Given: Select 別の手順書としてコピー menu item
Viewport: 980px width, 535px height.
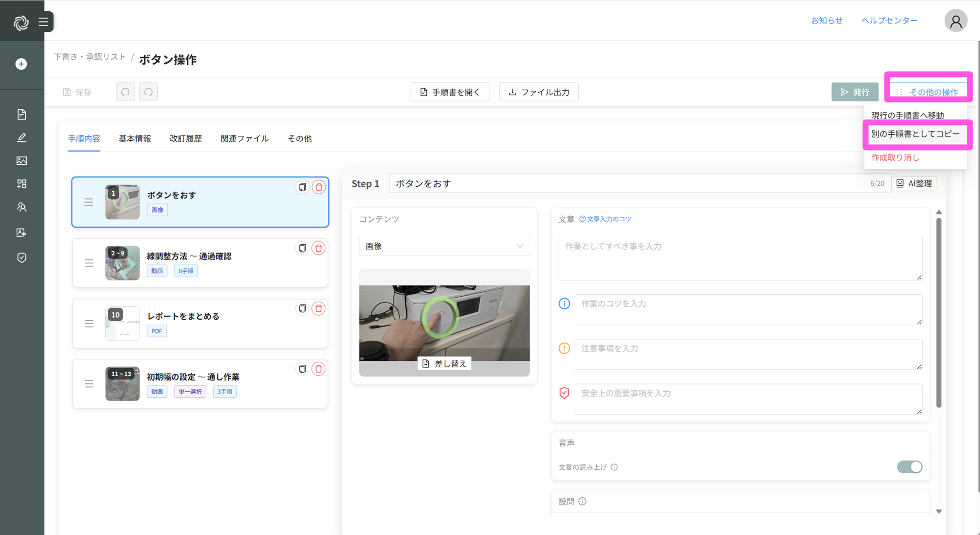Looking at the screenshot, I should point(915,134).
